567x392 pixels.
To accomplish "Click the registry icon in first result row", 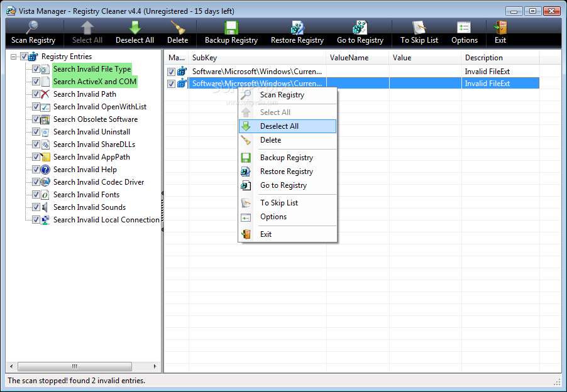I will [182, 72].
